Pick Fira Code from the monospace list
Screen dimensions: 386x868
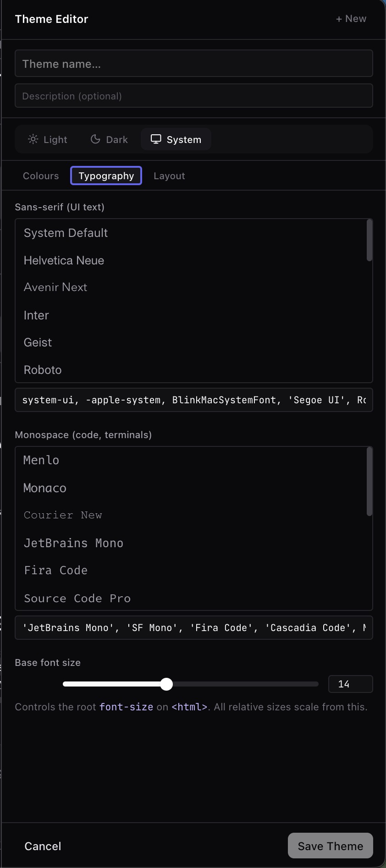tap(55, 570)
